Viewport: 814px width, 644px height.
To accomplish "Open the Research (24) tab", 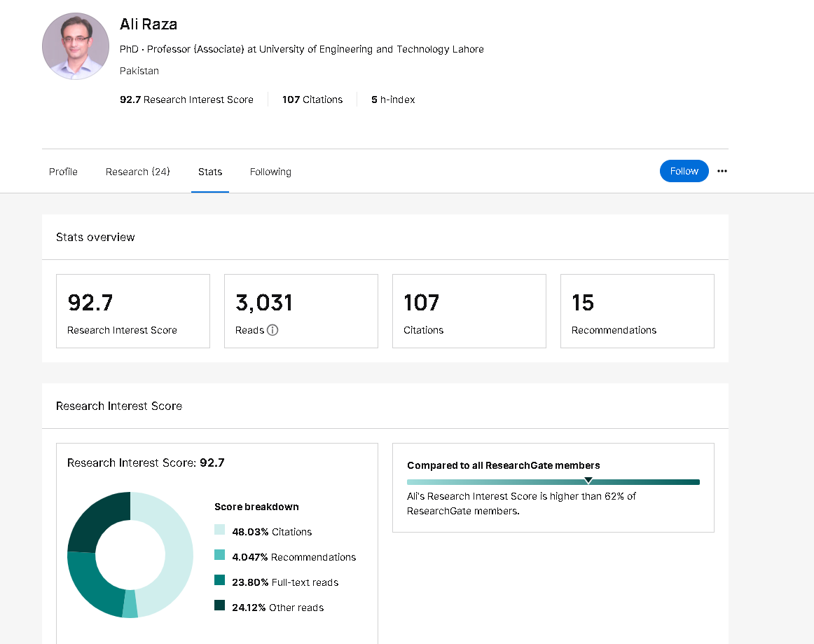I will tap(137, 172).
